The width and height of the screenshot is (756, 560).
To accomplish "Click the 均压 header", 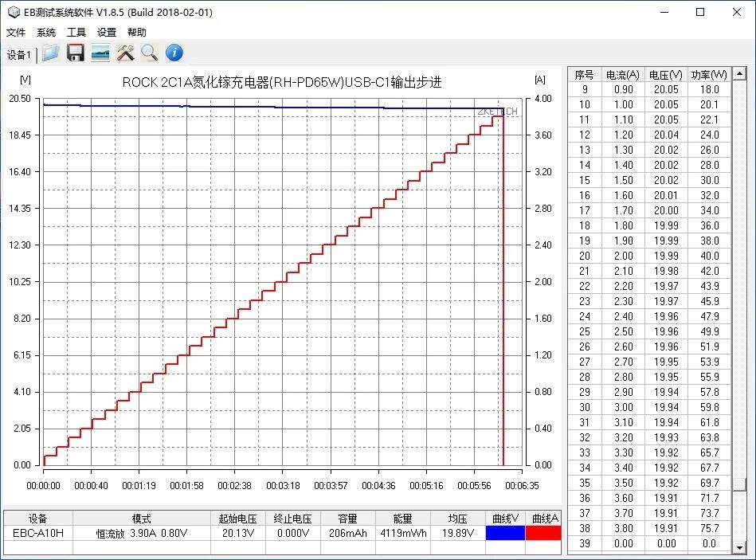I will (x=458, y=519).
